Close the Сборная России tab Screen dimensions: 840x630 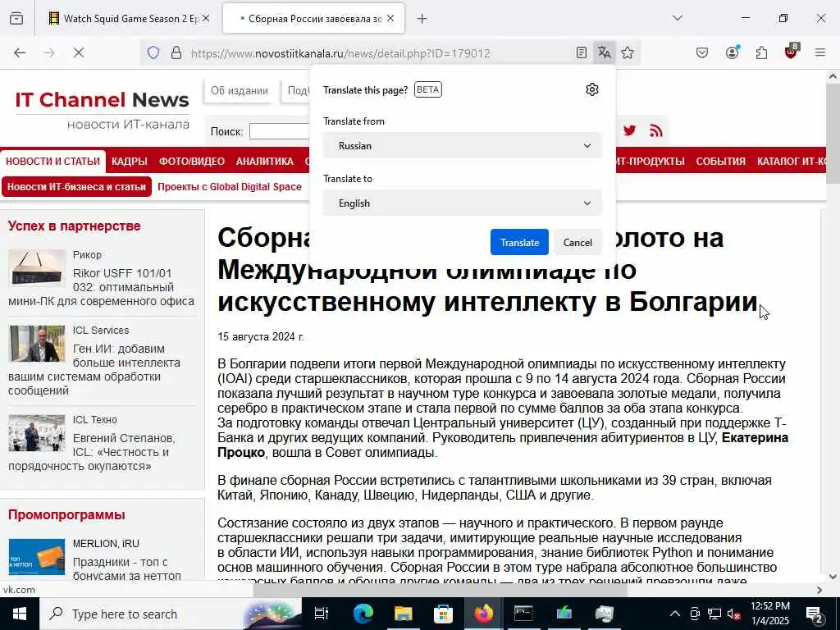(x=390, y=19)
